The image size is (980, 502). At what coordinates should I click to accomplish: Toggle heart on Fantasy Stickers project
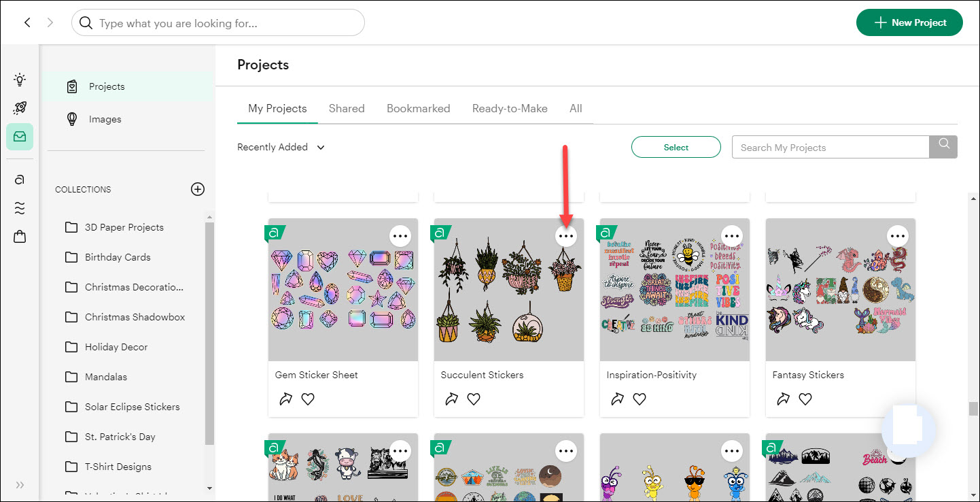(x=805, y=399)
